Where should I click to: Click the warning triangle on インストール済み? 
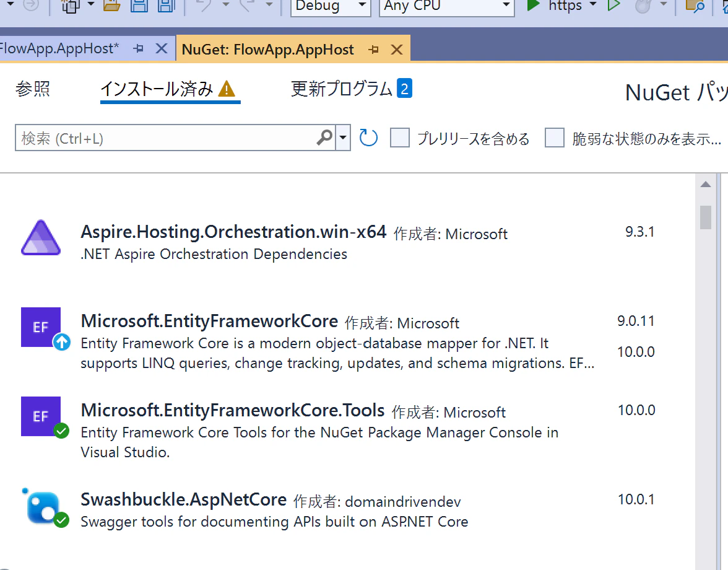[227, 88]
